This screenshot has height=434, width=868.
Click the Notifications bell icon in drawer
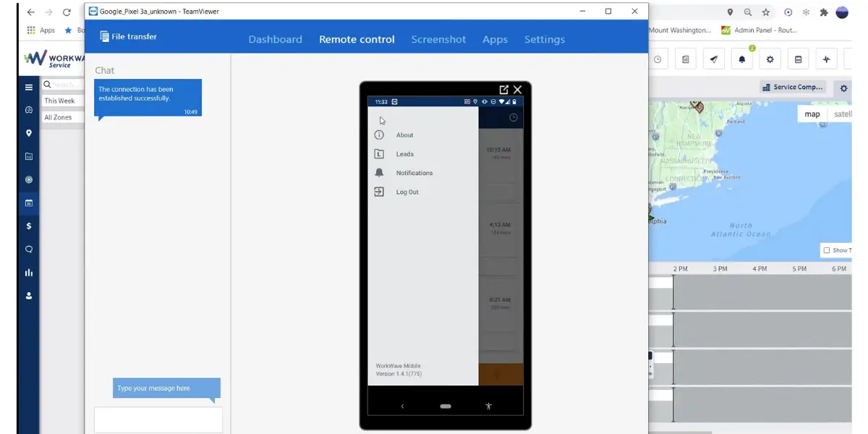click(379, 173)
